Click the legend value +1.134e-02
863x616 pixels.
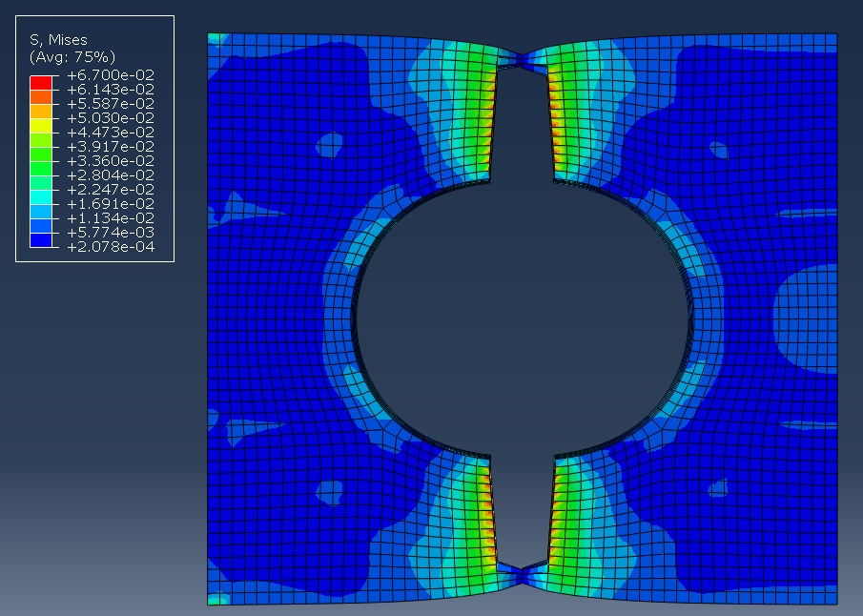(x=111, y=218)
